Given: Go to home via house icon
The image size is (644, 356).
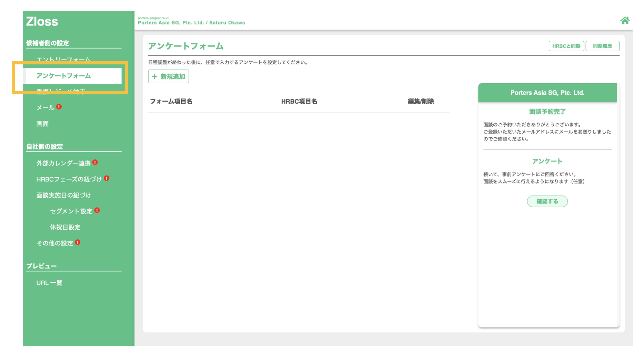Looking at the screenshot, I should pos(625,21).
